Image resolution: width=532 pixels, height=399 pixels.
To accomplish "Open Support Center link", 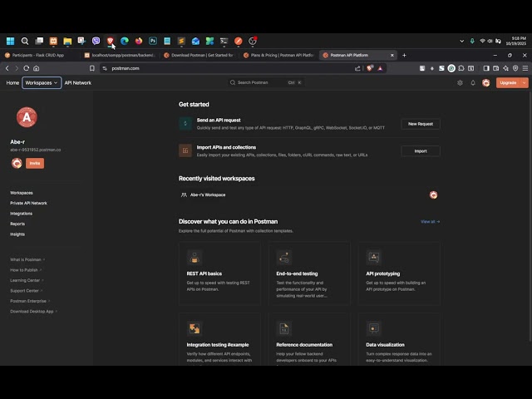I will (x=26, y=291).
